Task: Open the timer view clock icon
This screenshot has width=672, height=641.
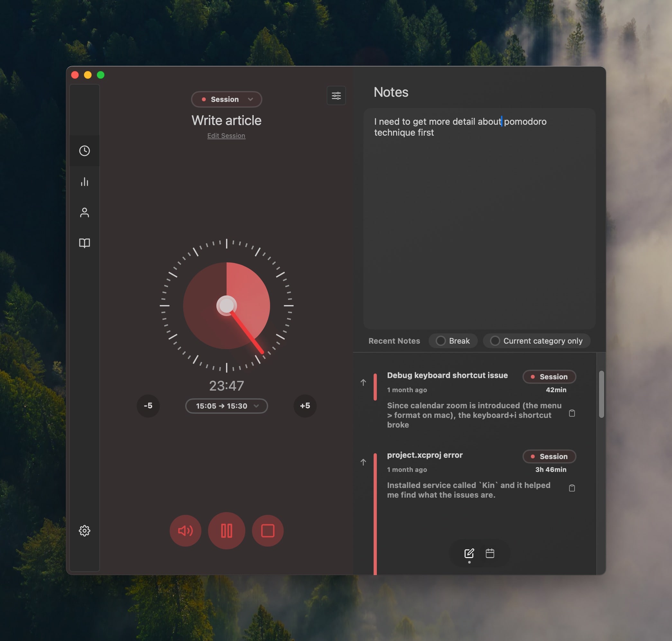Action: (x=85, y=151)
